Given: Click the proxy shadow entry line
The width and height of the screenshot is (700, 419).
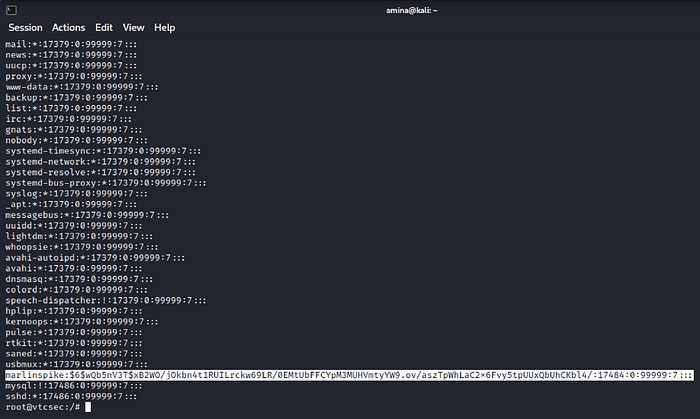Looking at the screenshot, I should tap(74, 76).
